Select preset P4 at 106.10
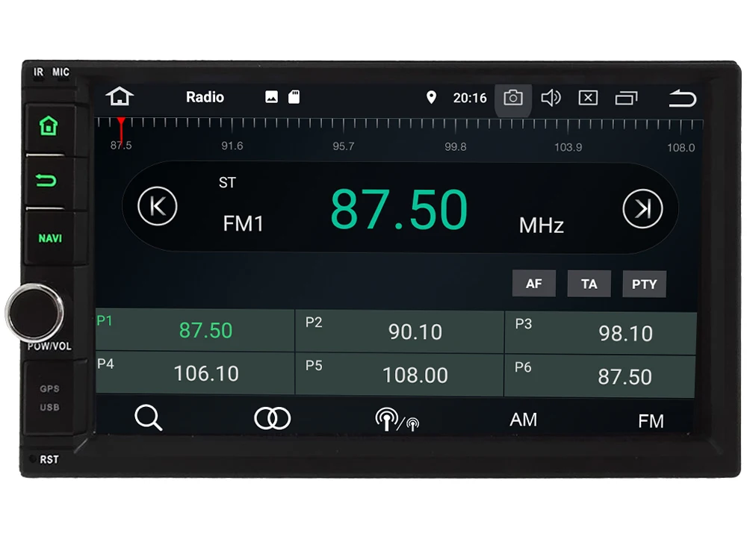 [x=195, y=373]
